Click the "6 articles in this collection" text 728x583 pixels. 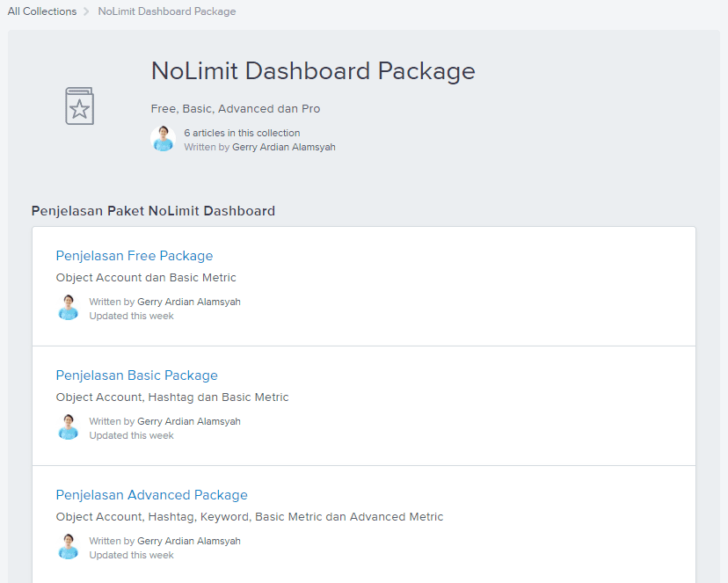pyautogui.click(x=242, y=133)
